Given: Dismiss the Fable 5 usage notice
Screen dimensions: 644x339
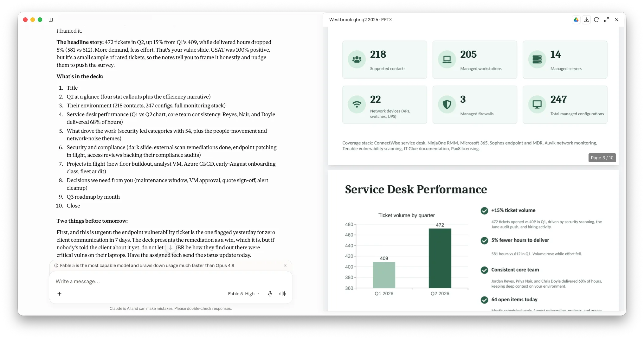Looking at the screenshot, I should tap(285, 265).
